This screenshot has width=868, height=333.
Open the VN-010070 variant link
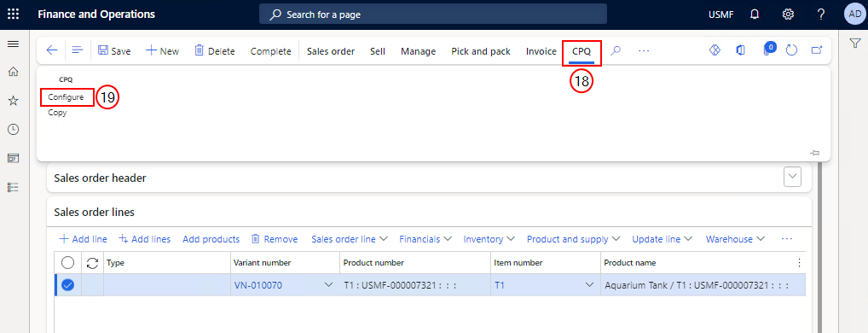258,285
